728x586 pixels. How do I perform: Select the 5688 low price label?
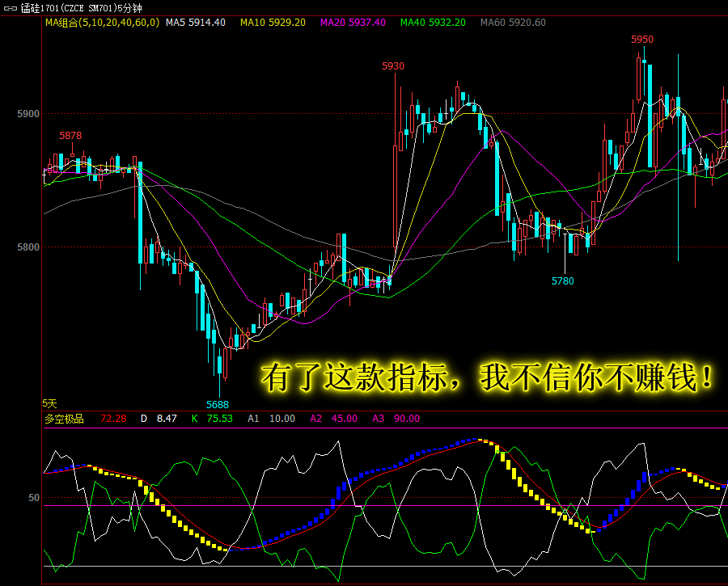tap(218, 405)
